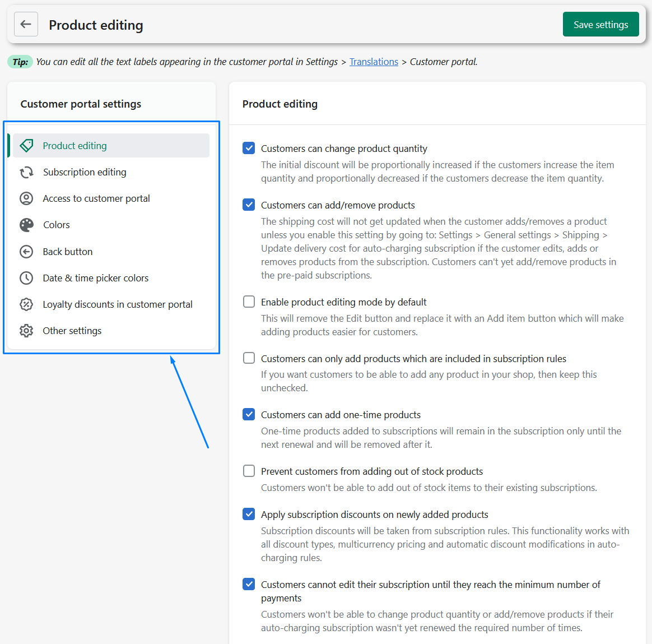Check Prevent customers from adding out of stock products
Viewport: 652px width, 644px height.
249,471
